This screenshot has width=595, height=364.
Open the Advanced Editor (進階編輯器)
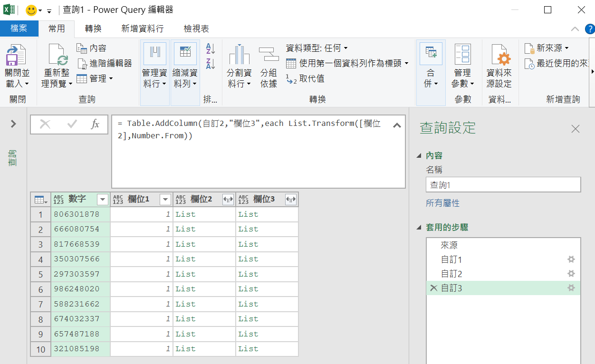(x=104, y=63)
